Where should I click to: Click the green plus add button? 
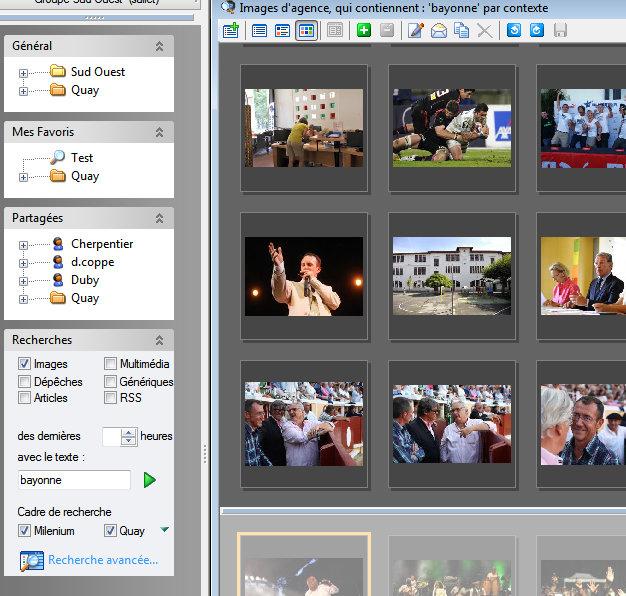click(x=364, y=30)
